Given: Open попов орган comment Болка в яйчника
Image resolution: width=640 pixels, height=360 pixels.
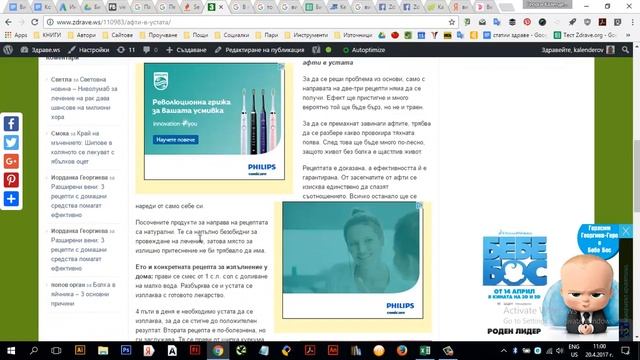Looking at the screenshot, I should point(83,294).
